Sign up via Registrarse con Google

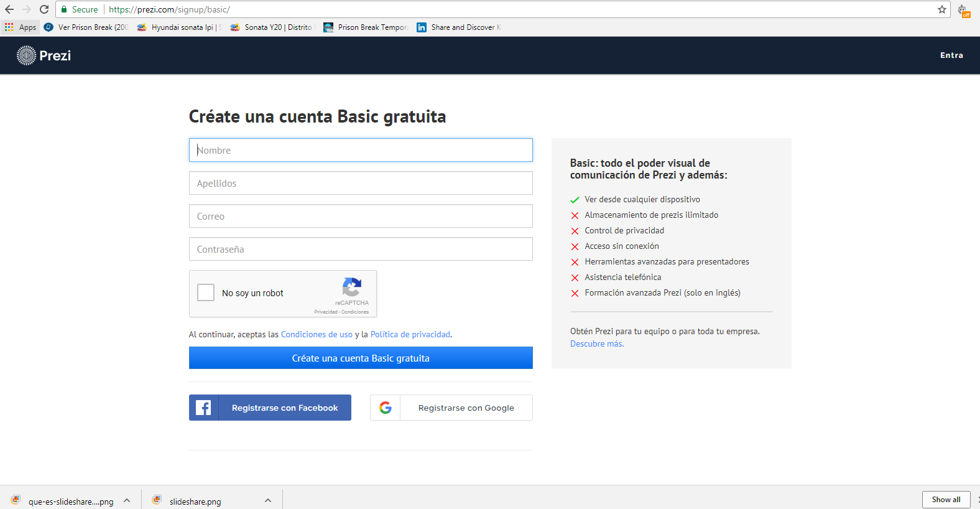tap(451, 408)
